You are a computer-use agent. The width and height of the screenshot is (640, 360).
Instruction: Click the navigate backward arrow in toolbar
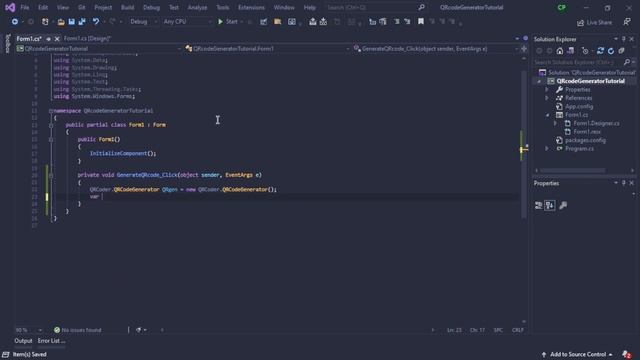pos(15,22)
